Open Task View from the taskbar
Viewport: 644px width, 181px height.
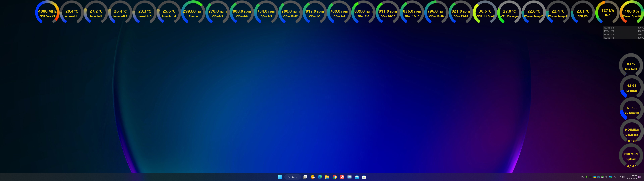[305, 177]
